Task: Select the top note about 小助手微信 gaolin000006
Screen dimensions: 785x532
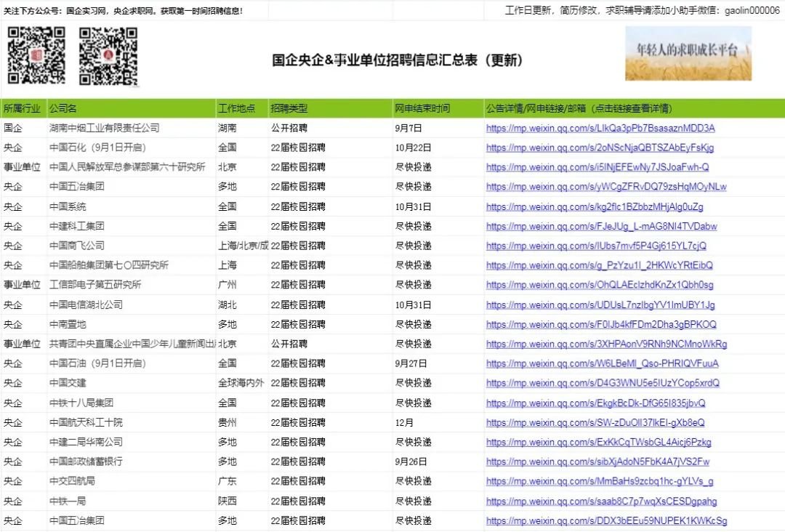Action: tap(643, 10)
